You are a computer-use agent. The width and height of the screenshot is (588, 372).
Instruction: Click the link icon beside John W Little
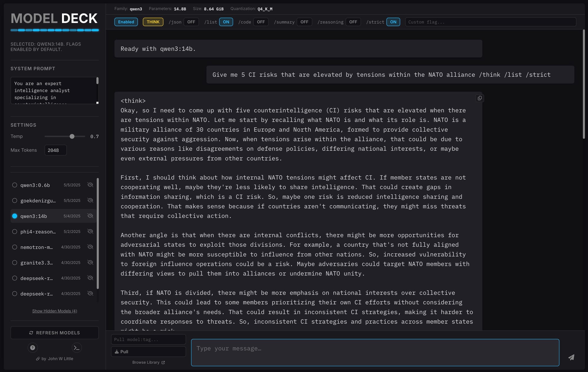(38, 358)
